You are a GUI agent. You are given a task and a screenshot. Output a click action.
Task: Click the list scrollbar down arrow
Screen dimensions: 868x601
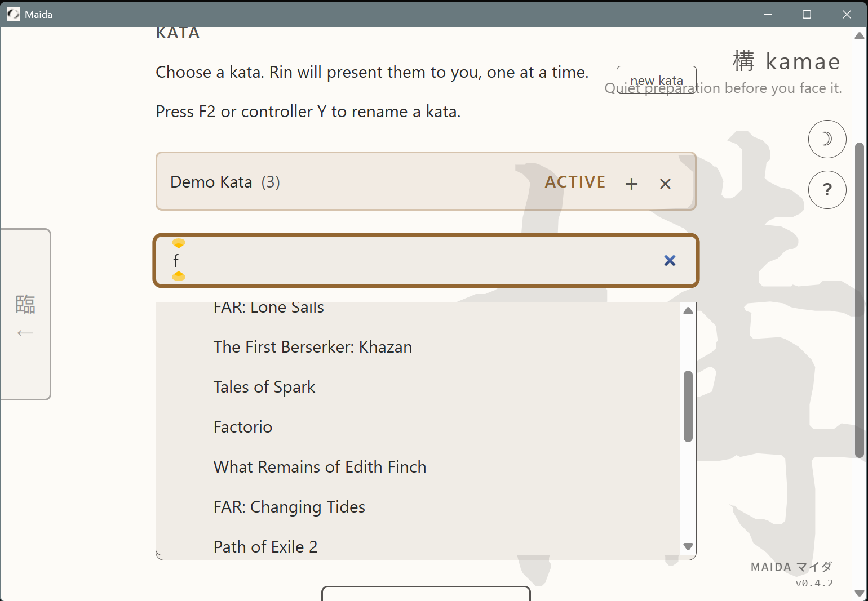(688, 546)
